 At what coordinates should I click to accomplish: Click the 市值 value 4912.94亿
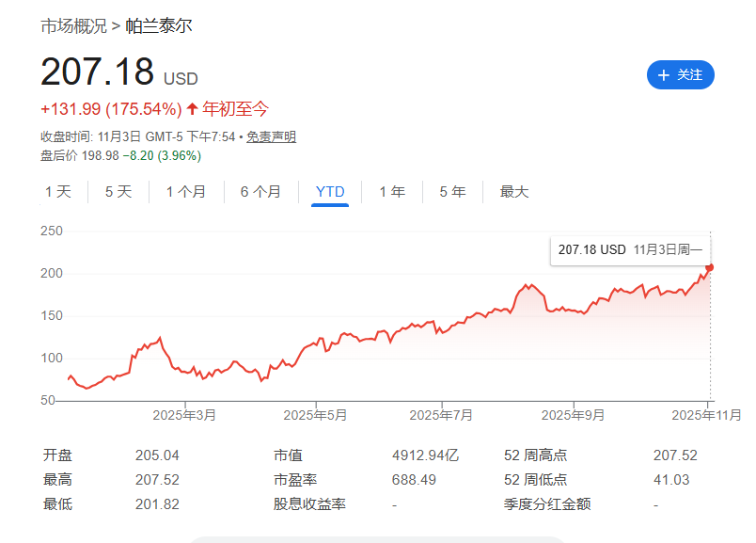pyautogui.click(x=425, y=455)
